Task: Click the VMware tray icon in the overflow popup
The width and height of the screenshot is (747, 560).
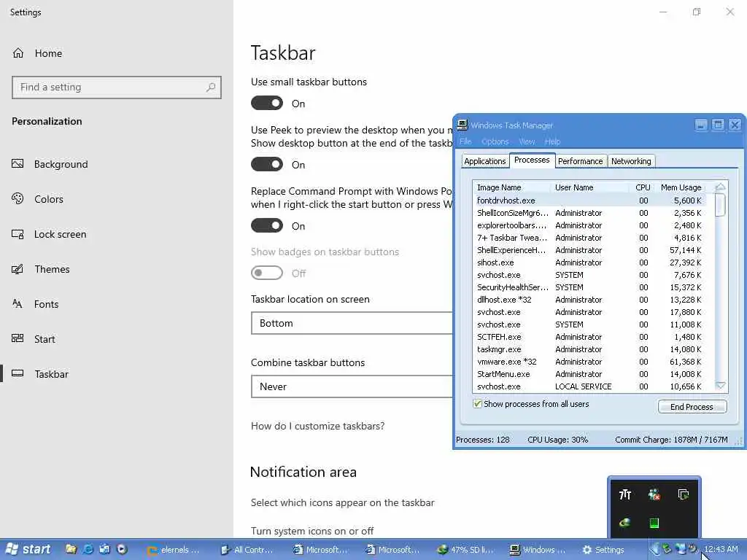Action: (x=683, y=495)
